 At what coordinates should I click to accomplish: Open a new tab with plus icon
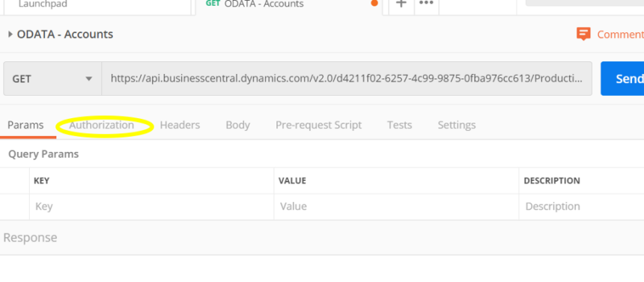pyautogui.click(x=401, y=4)
